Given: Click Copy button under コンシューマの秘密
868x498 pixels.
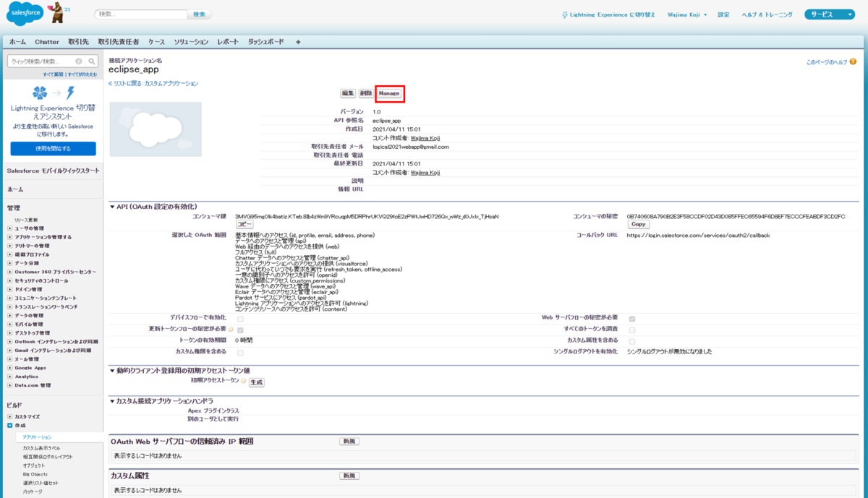Looking at the screenshot, I should pyautogui.click(x=639, y=225).
